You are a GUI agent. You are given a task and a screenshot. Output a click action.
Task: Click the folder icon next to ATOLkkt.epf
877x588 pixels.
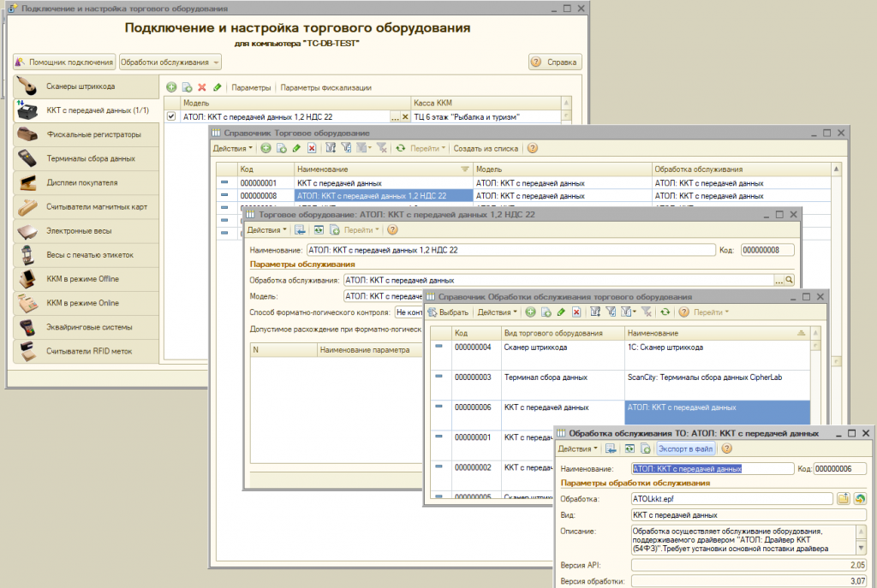coord(843,498)
